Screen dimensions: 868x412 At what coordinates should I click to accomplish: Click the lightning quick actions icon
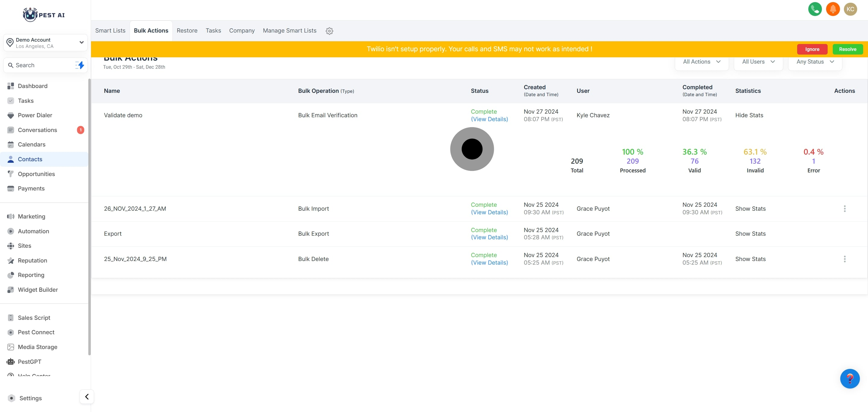click(80, 65)
